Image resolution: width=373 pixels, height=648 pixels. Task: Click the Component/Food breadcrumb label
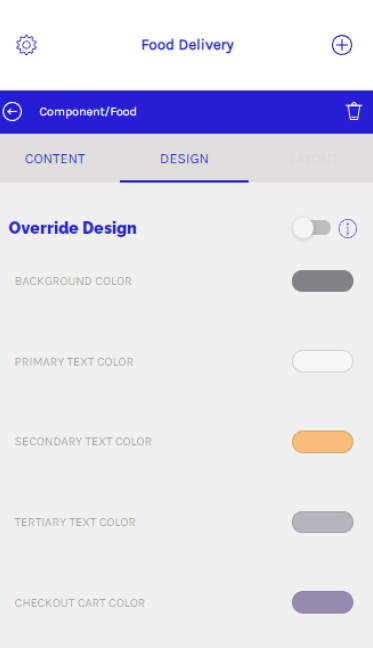(x=88, y=112)
